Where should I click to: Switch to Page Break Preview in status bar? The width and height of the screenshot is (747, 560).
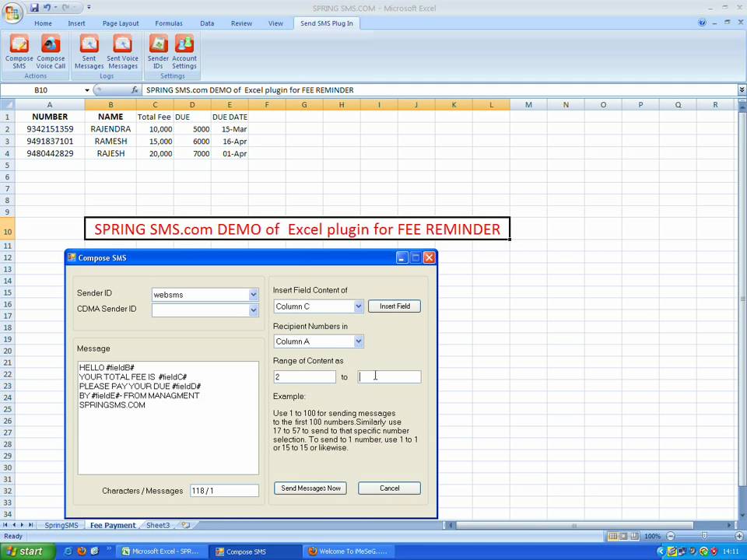coord(634,536)
